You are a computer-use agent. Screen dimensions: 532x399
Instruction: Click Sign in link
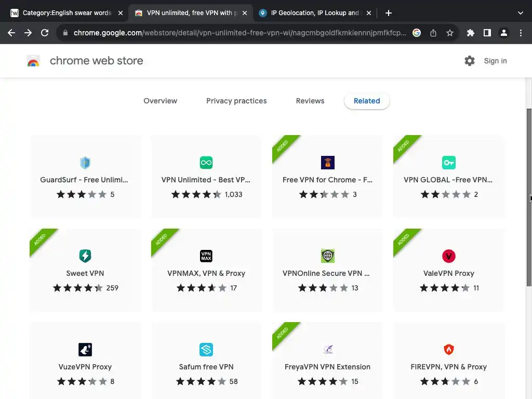[495, 61]
